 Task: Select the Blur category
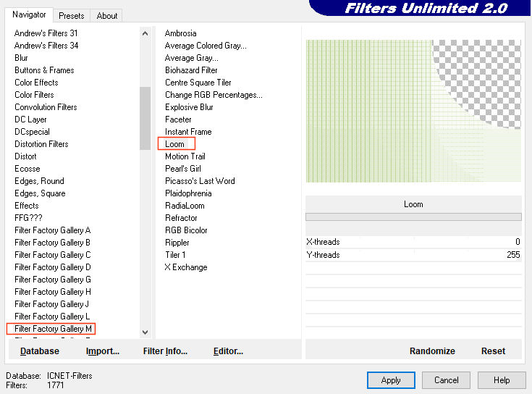21,58
